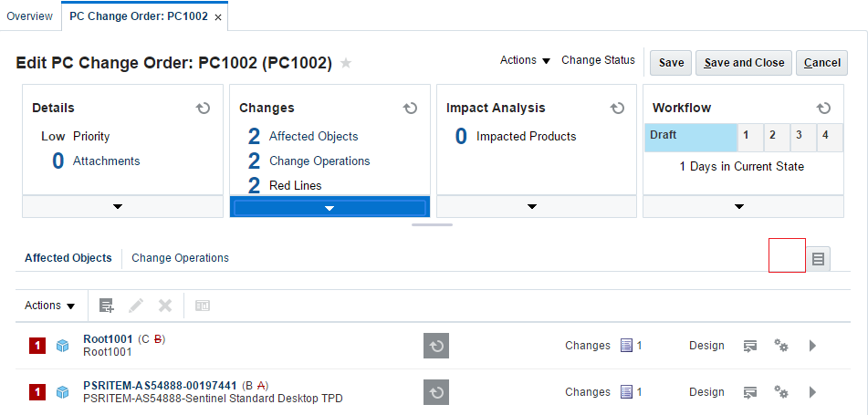868x415 pixels.
Task: Click the comments icon in PSRITEM row
Action: [x=750, y=392]
